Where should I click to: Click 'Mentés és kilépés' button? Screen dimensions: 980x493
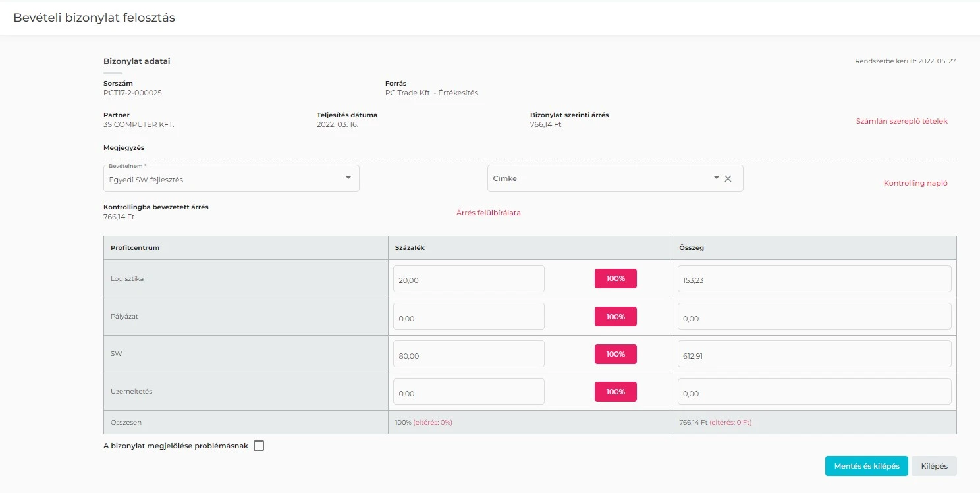pos(866,466)
